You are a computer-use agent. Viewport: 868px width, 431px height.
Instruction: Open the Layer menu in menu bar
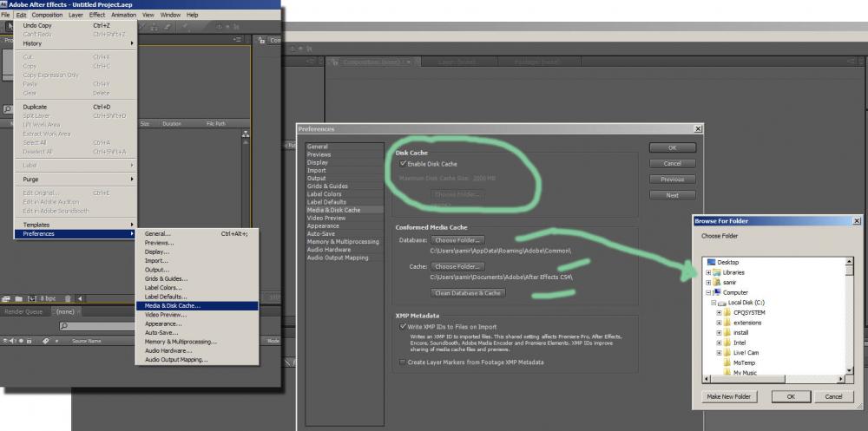pos(76,15)
